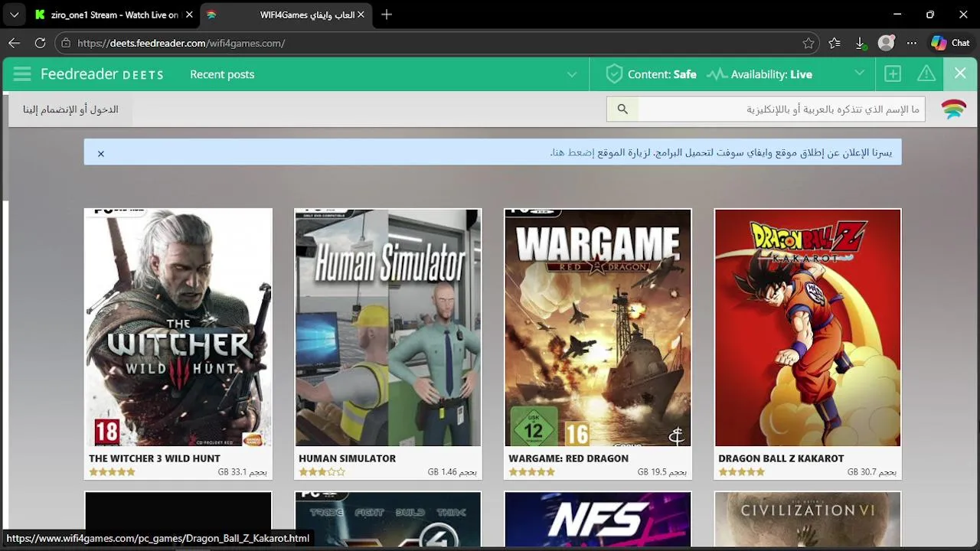
Task: Click the WIFI4Games wifi logo
Action: 953,109
